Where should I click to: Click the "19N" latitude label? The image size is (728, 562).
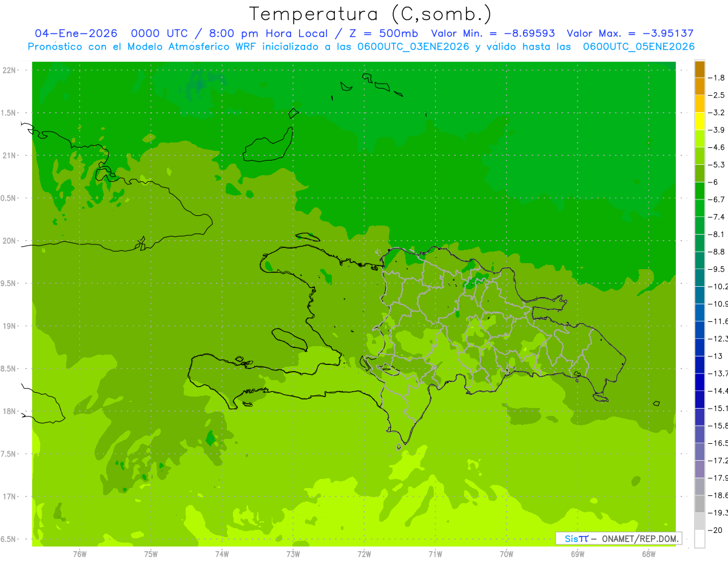[10, 326]
